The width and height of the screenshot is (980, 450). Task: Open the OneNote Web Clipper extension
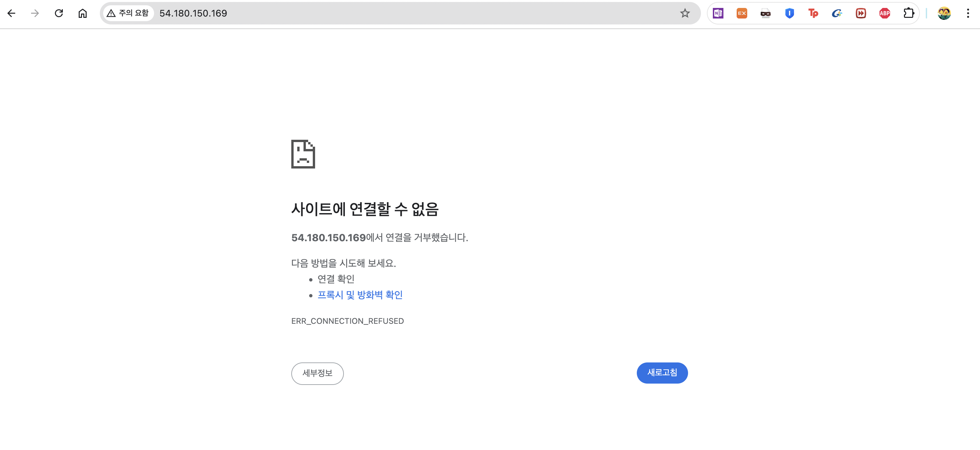tap(719, 13)
